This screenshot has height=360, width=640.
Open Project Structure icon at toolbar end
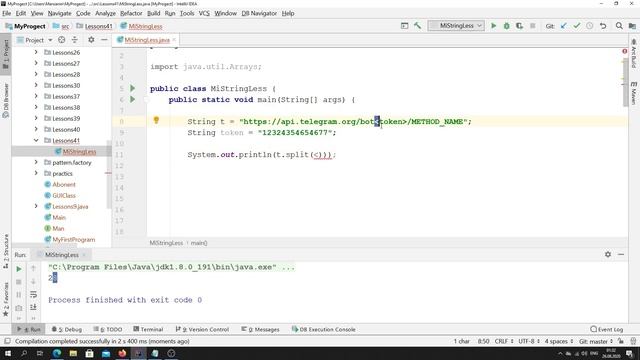(x=632, y=26)
